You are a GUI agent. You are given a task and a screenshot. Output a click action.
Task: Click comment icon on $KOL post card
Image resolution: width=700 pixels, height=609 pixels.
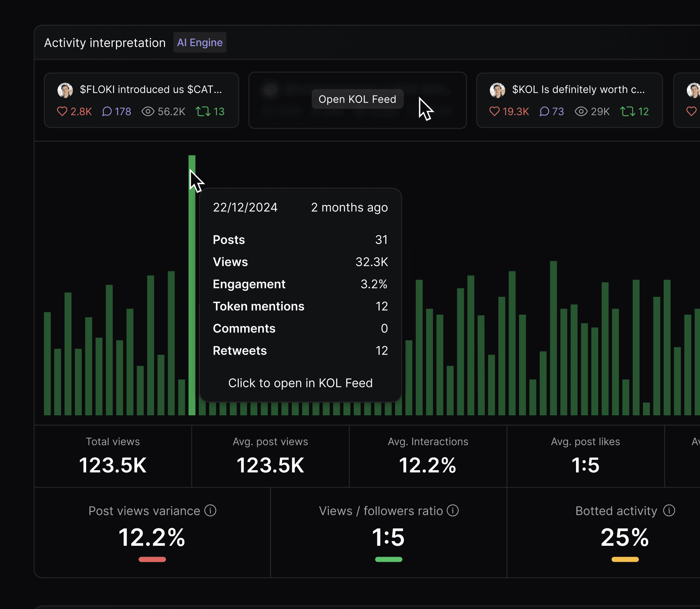544,111
